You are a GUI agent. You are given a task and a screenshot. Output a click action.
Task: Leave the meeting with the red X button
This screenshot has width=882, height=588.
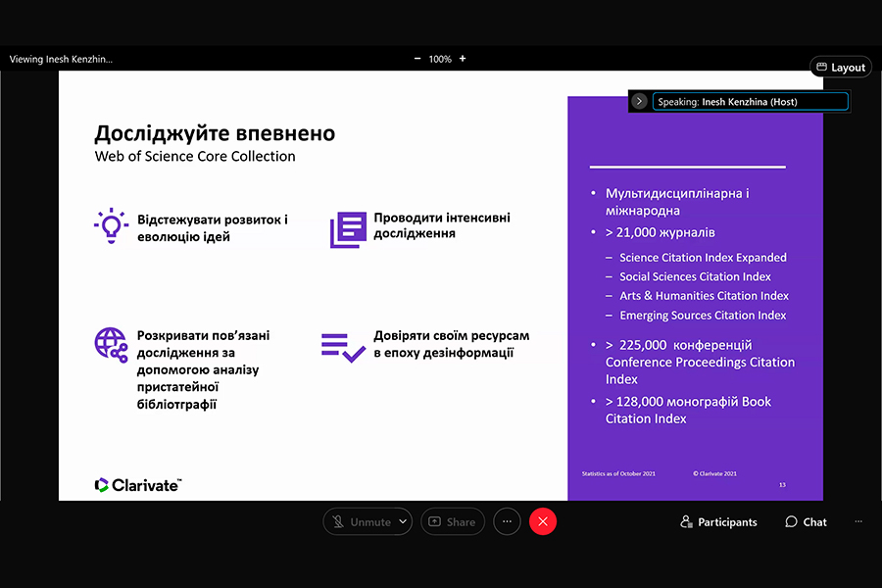(543, 521)
